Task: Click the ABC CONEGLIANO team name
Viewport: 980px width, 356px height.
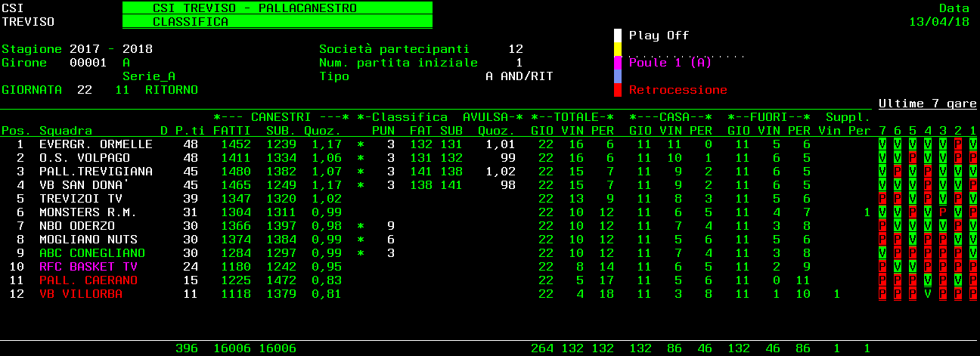Action: click(91, 253)
